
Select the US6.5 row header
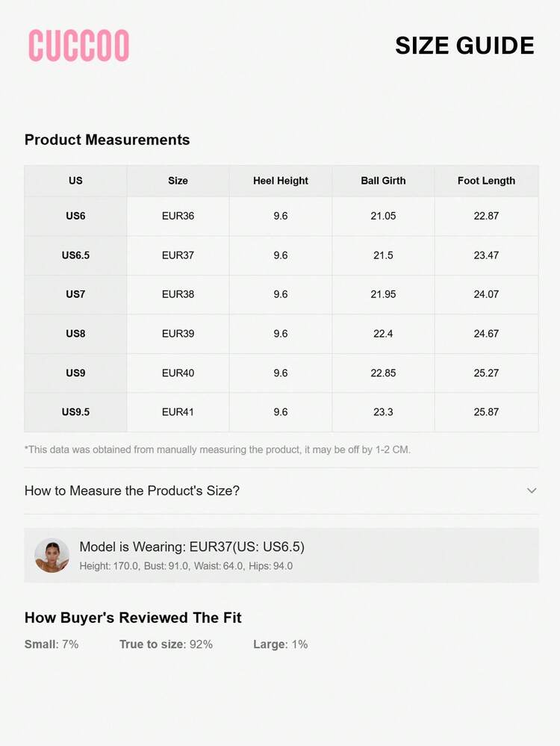click(x=75, y=255)
